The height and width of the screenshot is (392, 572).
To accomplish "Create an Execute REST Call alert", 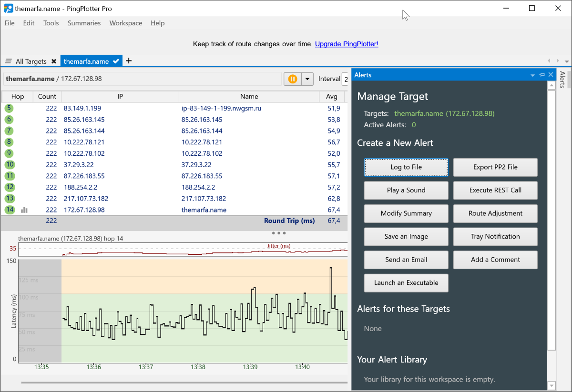I will pos(495,190).
